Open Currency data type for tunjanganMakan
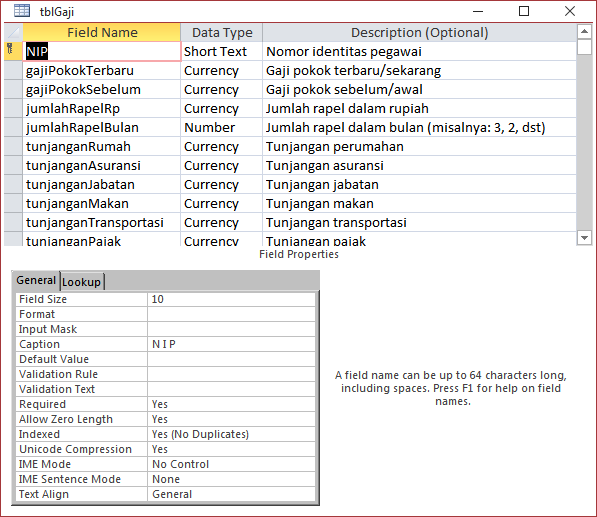 point(222,203)
